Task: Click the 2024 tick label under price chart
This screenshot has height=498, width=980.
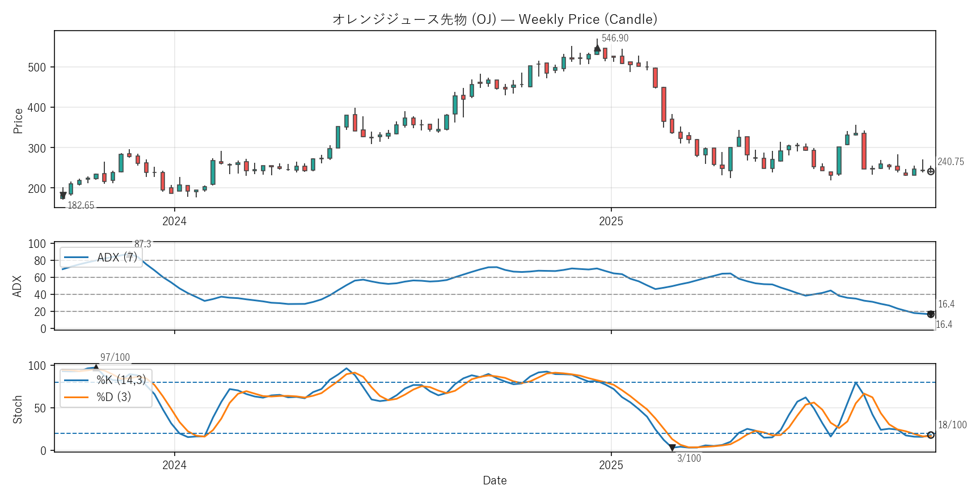Action: [174, 222]
